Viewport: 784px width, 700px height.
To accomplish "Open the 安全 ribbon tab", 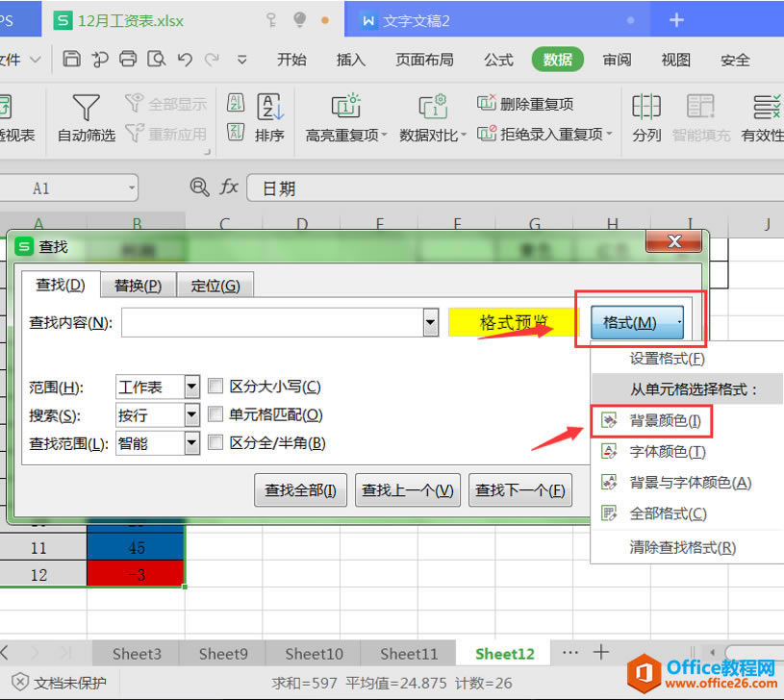I will pos(735,60).
